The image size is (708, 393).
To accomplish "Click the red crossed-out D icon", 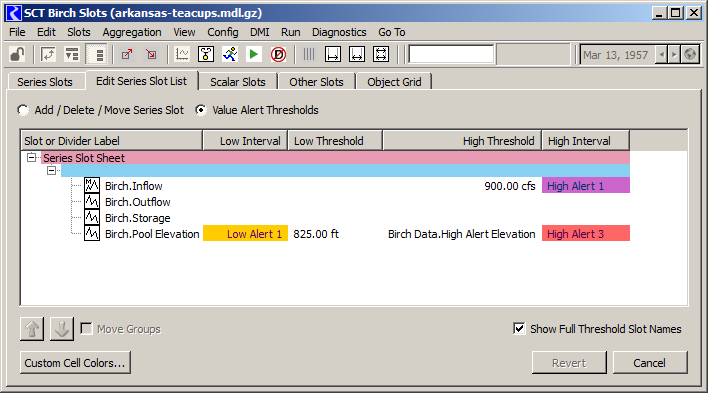I will 278,55.
